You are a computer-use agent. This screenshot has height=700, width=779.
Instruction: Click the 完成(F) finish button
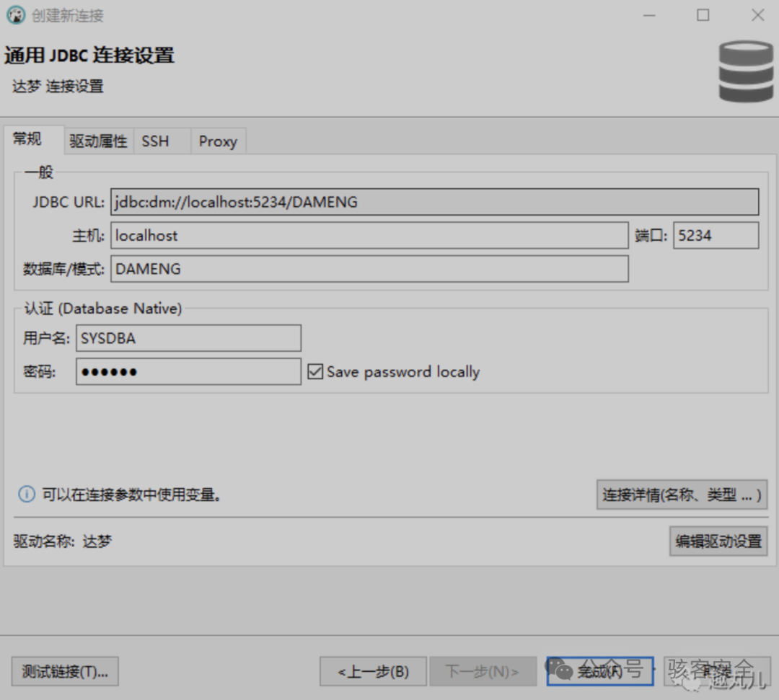[x=599, y=671]
